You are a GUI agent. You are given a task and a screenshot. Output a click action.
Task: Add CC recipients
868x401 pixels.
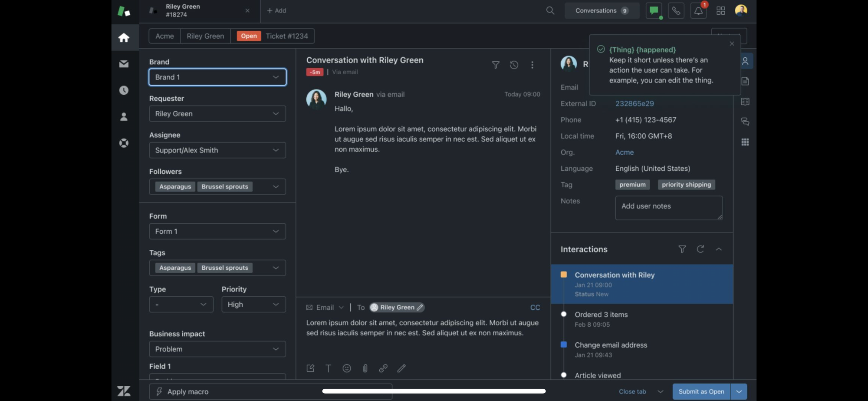coord(535,308)
